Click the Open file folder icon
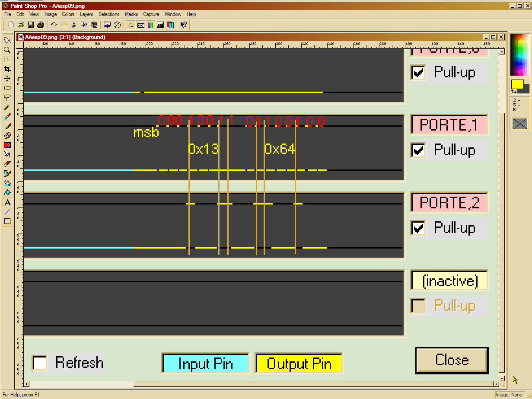 point(21,25)
